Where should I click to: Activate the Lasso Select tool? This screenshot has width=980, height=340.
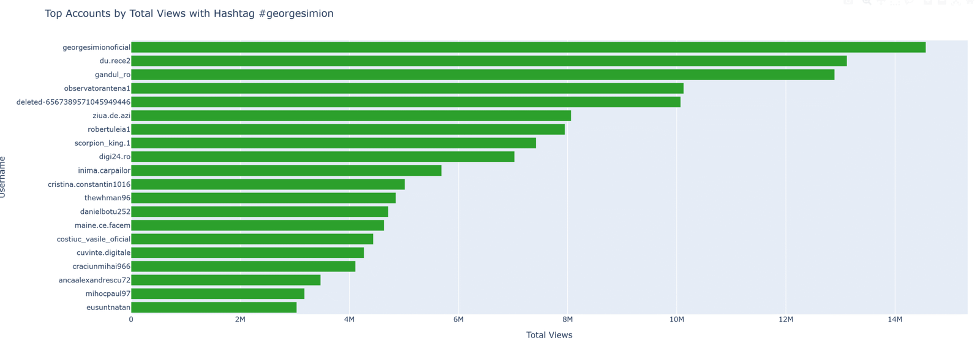click(909, 2)
